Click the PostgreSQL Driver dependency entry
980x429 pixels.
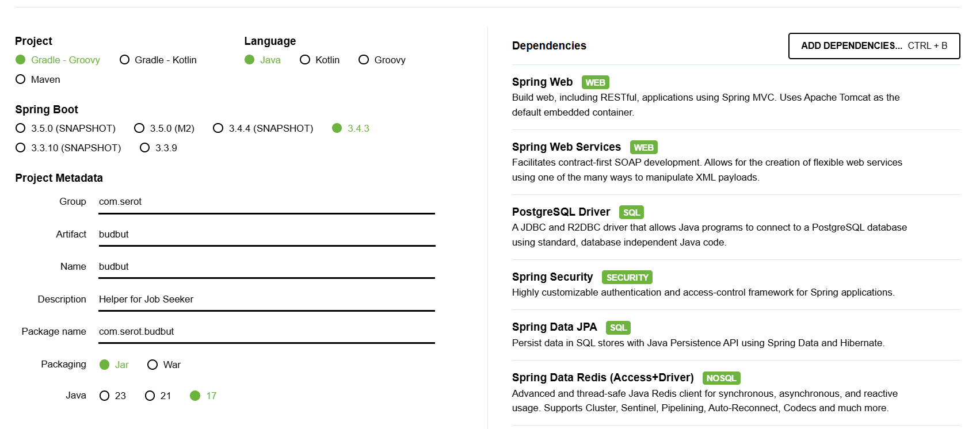[736, 227]
